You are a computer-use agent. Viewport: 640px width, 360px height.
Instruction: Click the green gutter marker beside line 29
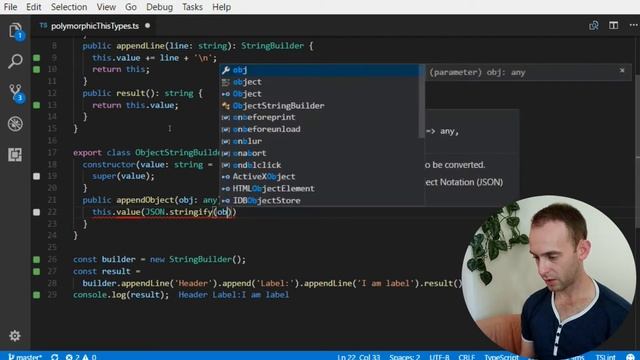(37, 295)
